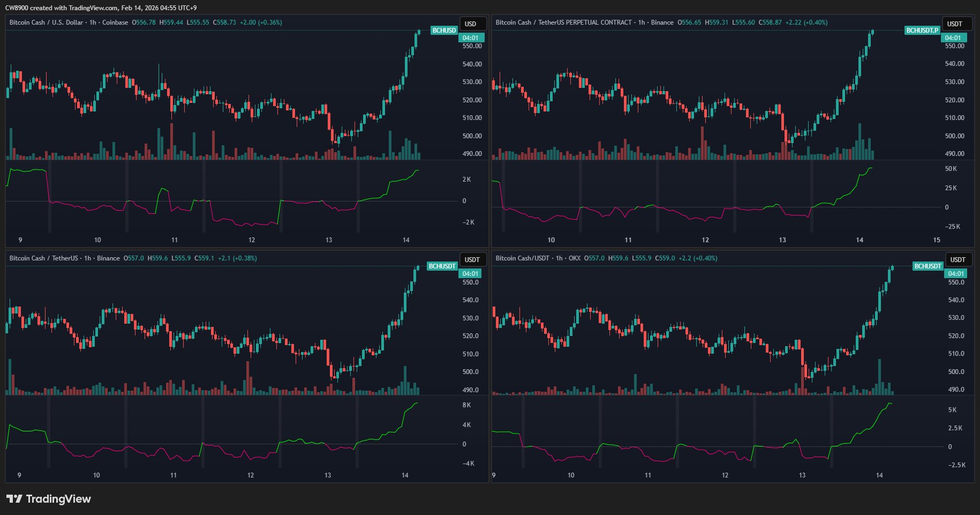Click the date 15 on perpetual chart time axis
The height and width of the screenshot is (515, 980).
click(937, 240)
